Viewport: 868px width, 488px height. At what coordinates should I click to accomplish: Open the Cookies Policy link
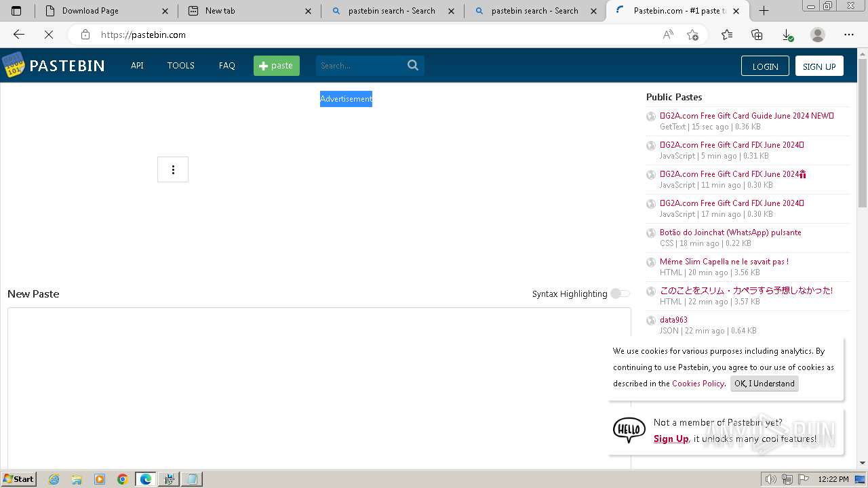698,384
